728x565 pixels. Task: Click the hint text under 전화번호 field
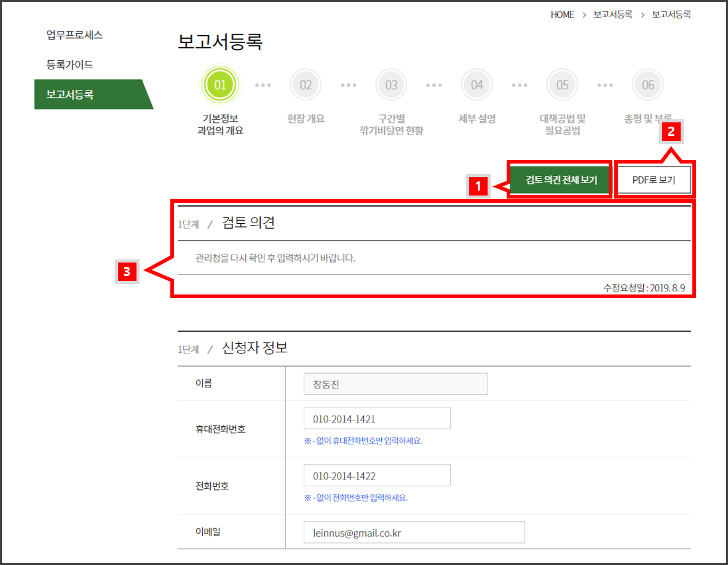355,498
